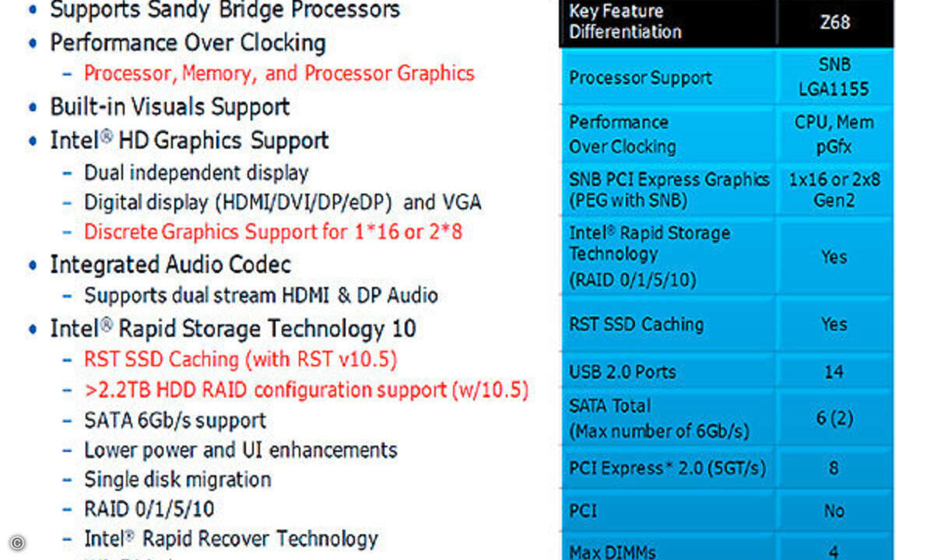This screenshot has height=560, width=934.
Task: Click the SNB LGA1155 value cell
Action: pos(834,77)
